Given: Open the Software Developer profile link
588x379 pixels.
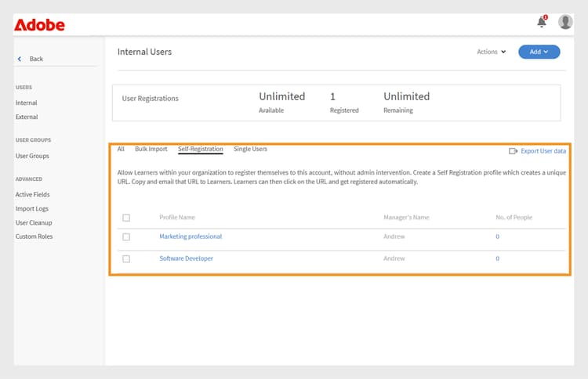Looking at the screenshot, I should pyautogui.click(x=186, y=258).
